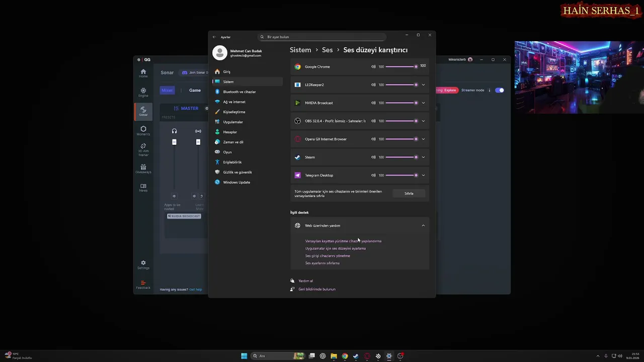The width and height of the screenshot is (644, 362).
Task: Click the headphones icon in Sonar Master
Action: click(x=174, y=131)
